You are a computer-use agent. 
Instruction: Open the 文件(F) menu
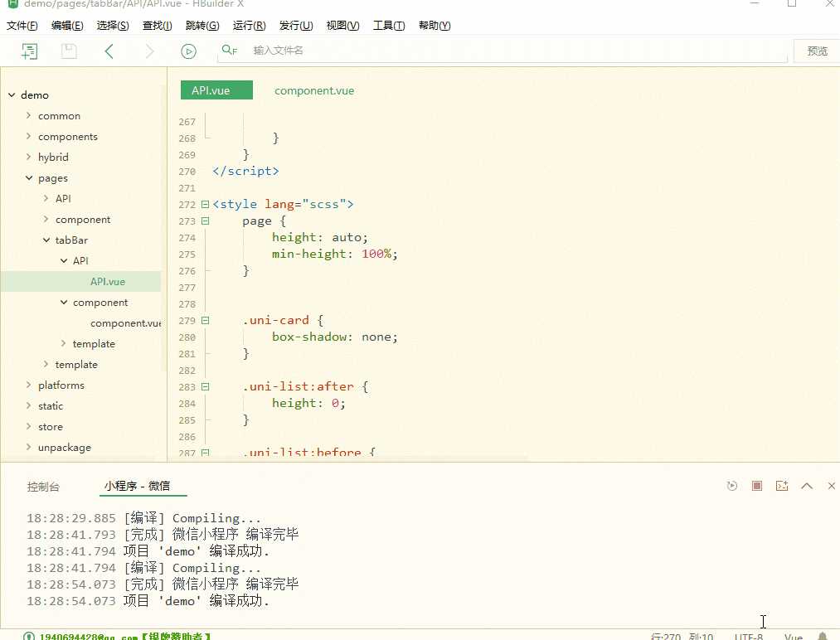pos(22,26)
